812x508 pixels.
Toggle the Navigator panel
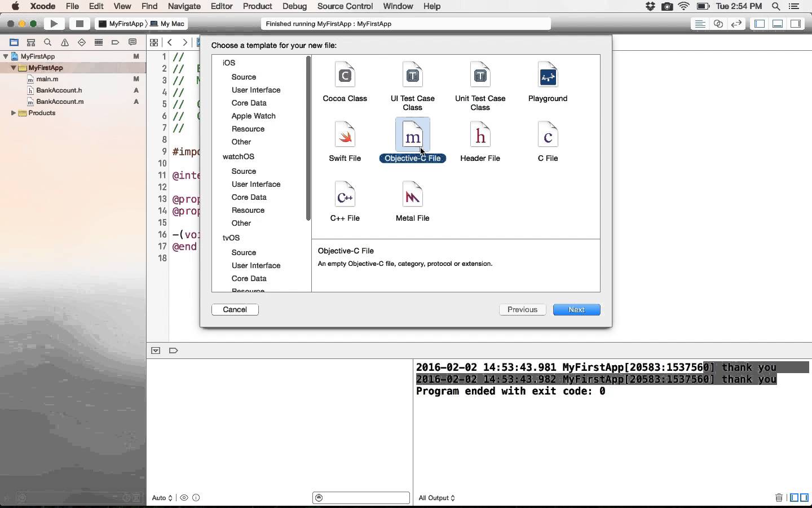click(760, 24)
